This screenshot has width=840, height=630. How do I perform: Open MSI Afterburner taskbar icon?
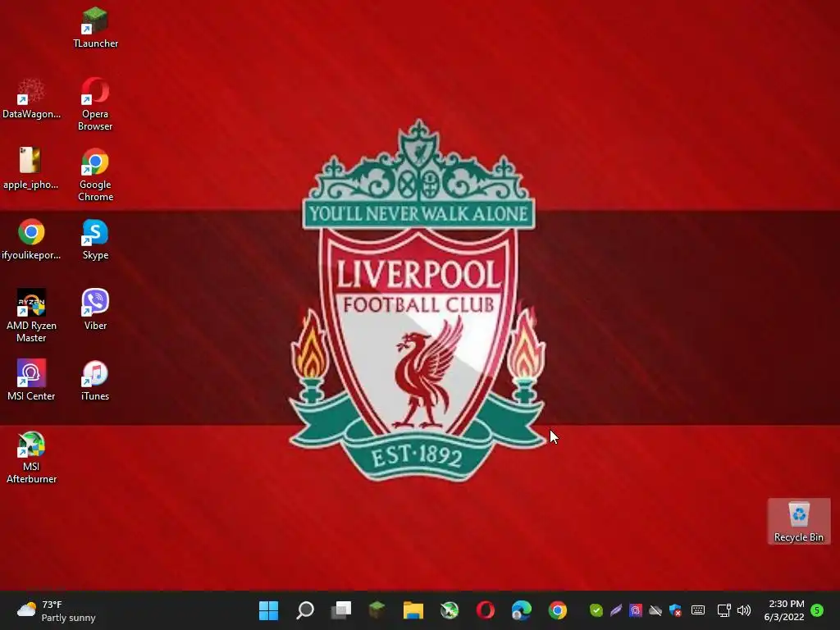(450, 610)
